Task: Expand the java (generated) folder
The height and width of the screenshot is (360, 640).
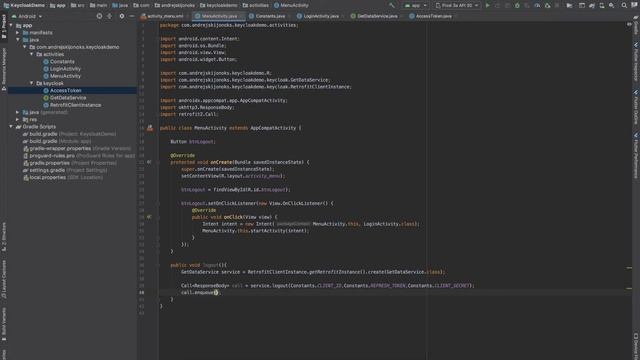Action: pos(18,112)
